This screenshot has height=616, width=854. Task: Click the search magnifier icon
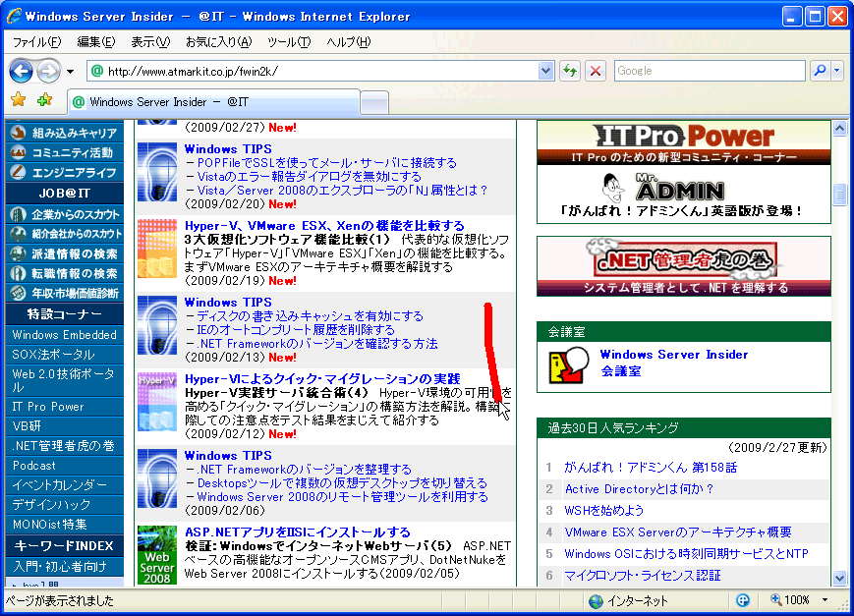(820, 71)
